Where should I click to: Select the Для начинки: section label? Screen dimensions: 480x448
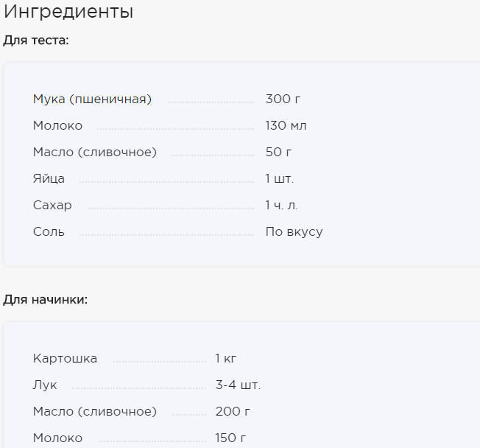pos(46,299)
